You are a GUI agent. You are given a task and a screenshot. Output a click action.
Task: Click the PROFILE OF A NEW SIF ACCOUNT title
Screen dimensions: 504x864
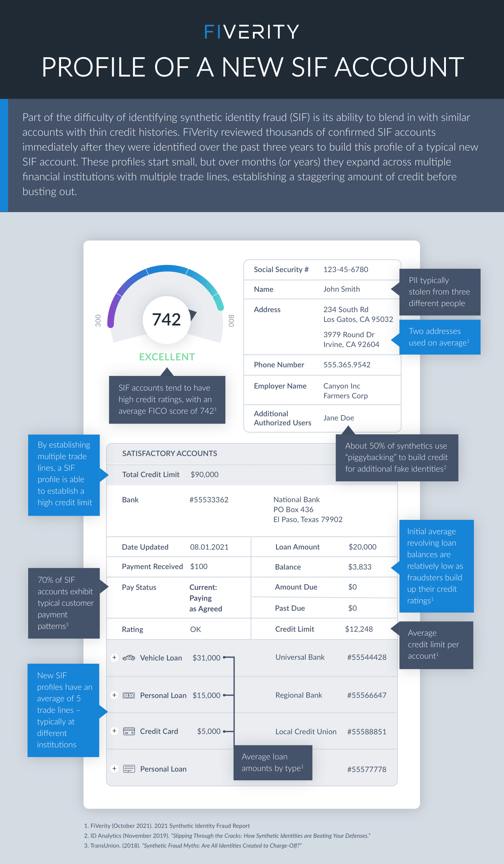253,67
